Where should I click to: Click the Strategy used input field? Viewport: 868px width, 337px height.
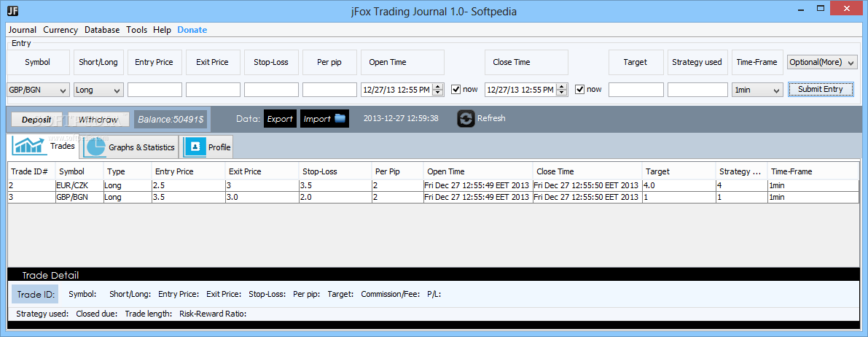point(697,90)
